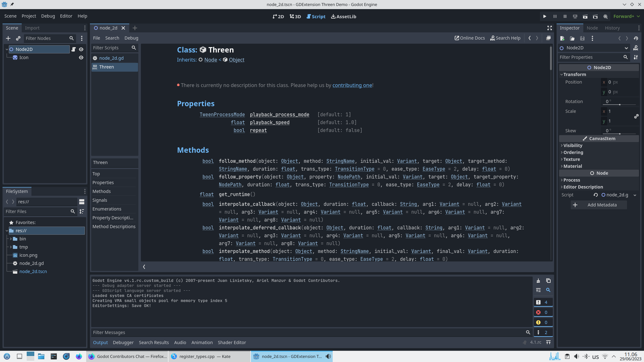Screen dimensions: 644x362
Task: Open Node2D documentation via the DOC icon
Action: [x=635, y=48]
